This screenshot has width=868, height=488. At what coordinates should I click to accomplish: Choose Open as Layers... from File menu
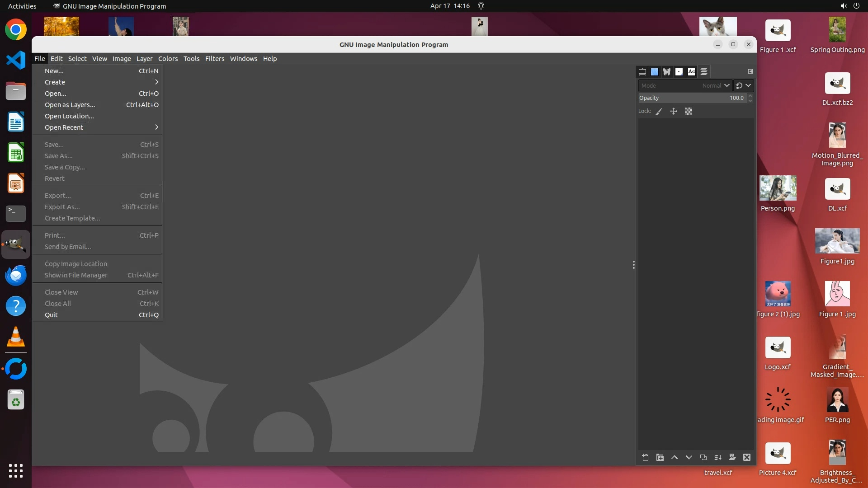(70, 105)
